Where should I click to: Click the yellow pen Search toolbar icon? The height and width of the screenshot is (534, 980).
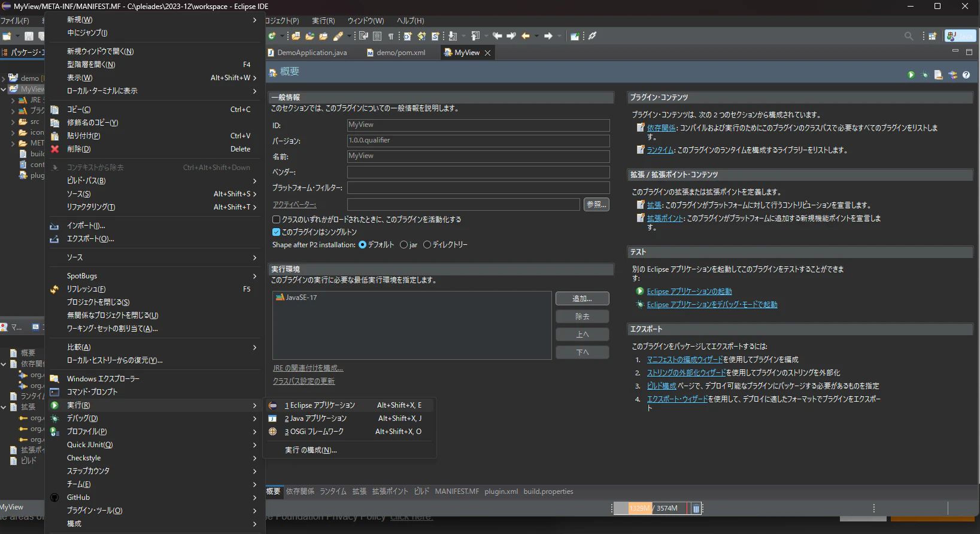tap(338, 36)
